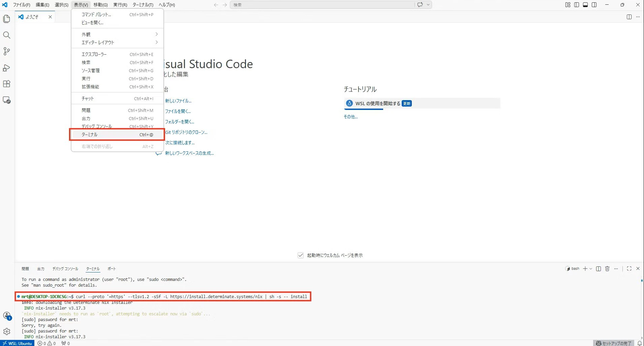Expand the new terminal profile dropdown arrow
The height and width of the screenshot is (346, 644).
click(x=591, y=269)
